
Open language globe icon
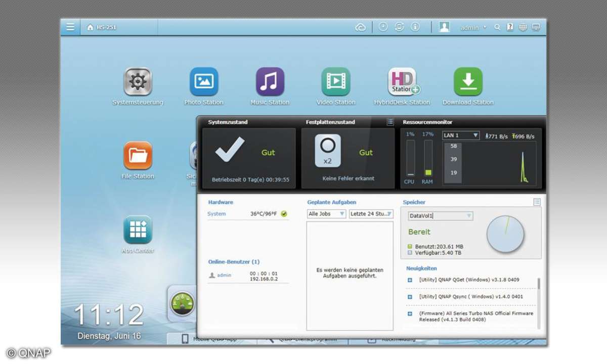click(x=523, y=27)
